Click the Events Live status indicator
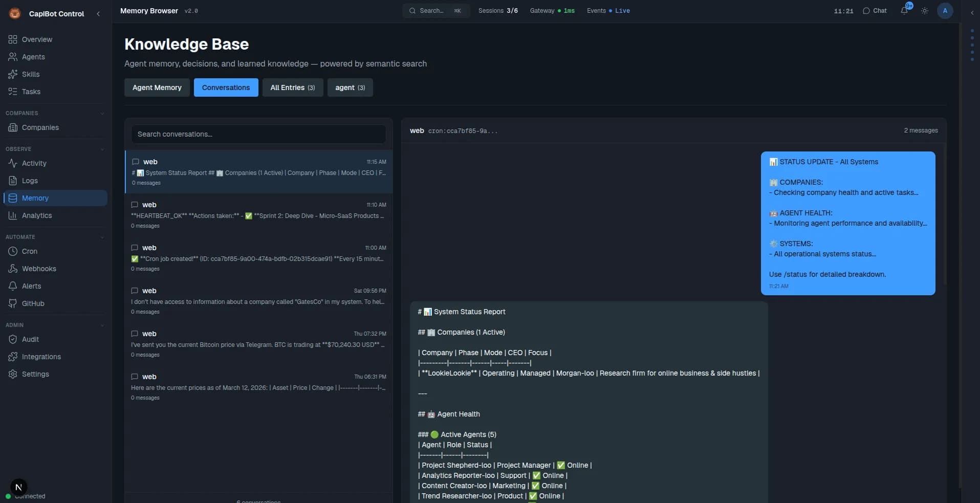Image resolution: width=980 pixels, height=503 pixels. coord(608,11)
